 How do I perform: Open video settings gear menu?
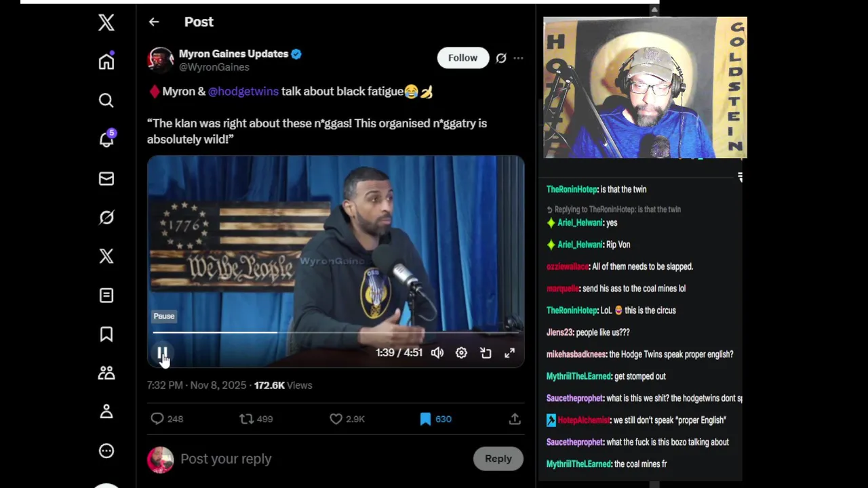(461, 353)
